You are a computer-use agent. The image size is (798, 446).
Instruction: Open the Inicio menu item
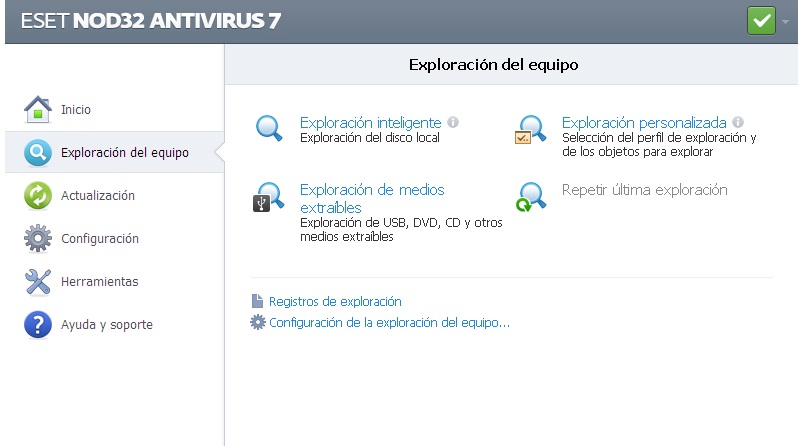click(76, 109)
